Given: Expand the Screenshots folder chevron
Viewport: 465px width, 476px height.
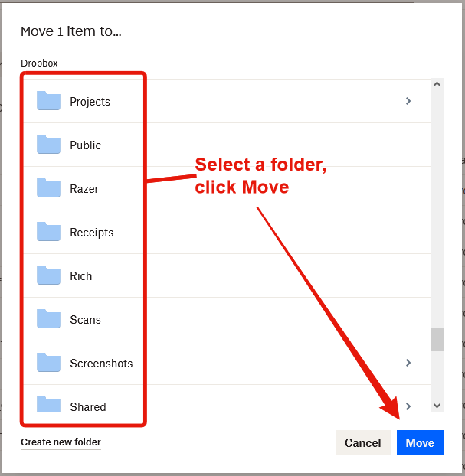Looking at the screenshot, I should coord(408,363).
